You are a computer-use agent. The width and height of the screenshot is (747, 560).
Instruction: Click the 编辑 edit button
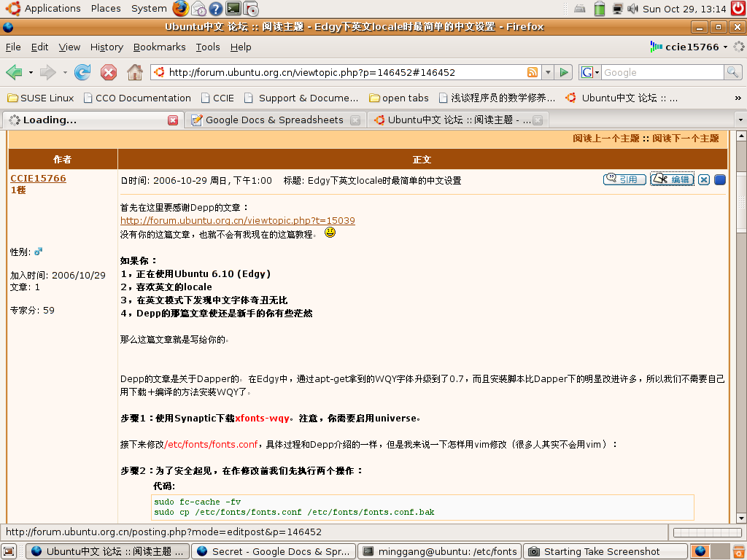(672, 179)
